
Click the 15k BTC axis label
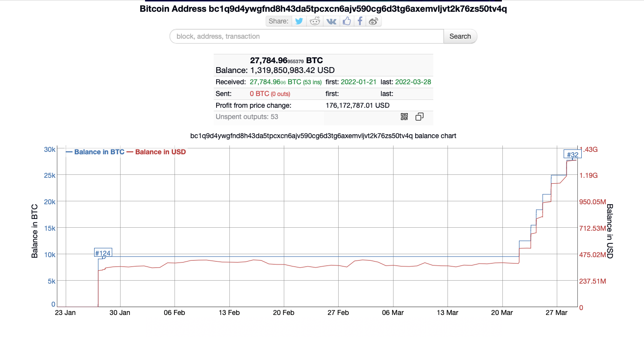pos(50,228)
